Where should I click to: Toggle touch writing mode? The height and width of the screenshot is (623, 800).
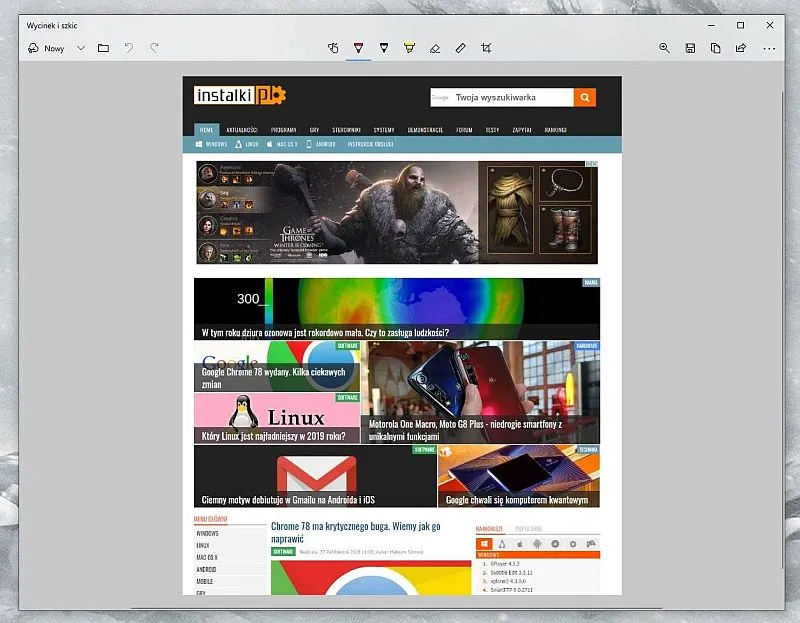tap(334, 48)
